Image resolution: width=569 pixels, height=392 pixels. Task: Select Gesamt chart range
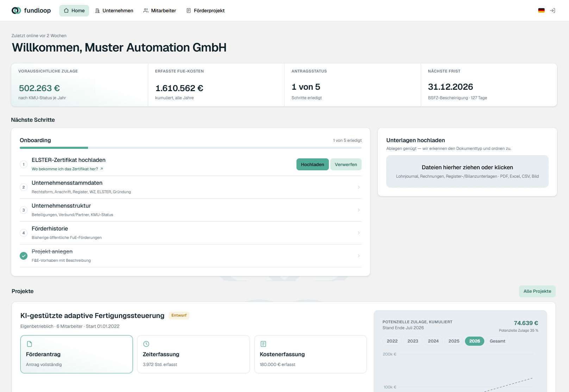pos(498,341)
